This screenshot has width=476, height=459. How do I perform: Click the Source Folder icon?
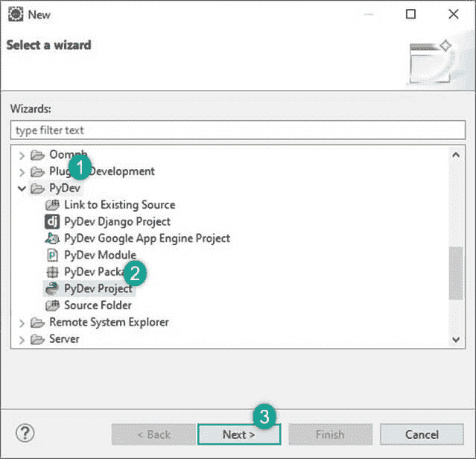point(52,306)
